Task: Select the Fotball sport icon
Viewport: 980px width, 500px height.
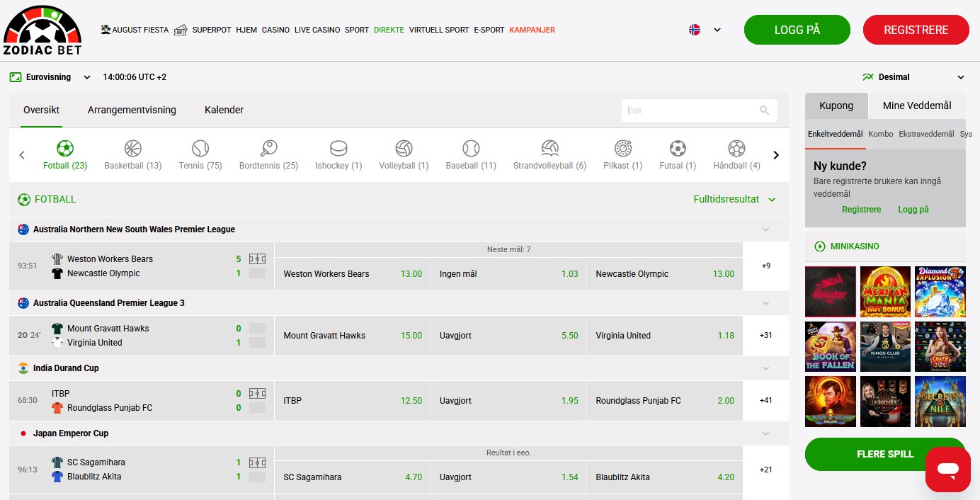Action: coord(64,148)
